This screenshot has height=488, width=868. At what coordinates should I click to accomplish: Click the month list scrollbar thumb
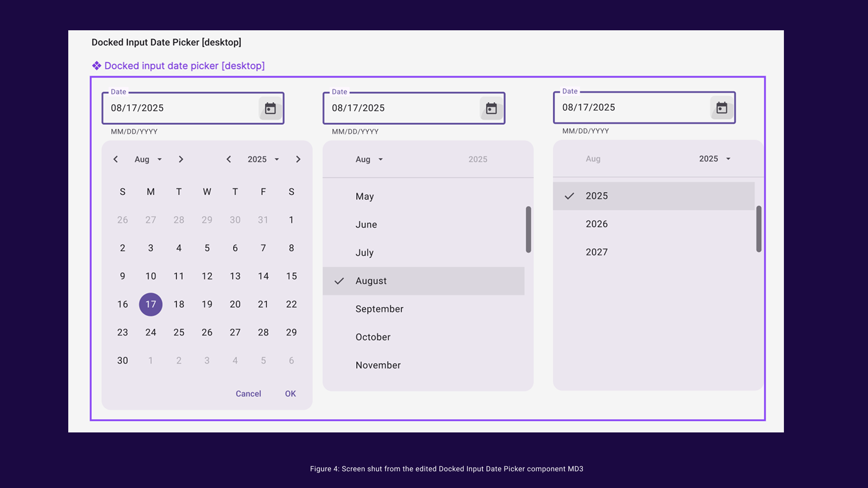528,230
